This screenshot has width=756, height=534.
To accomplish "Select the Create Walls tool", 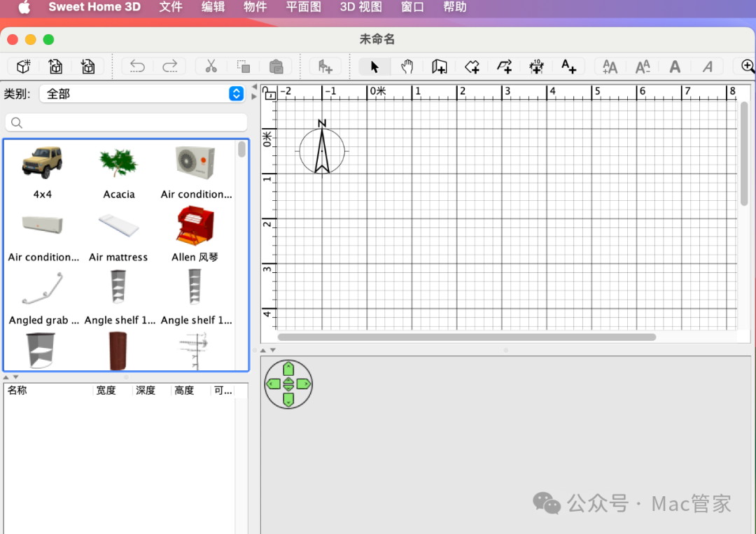I will (x=439, y=66).
